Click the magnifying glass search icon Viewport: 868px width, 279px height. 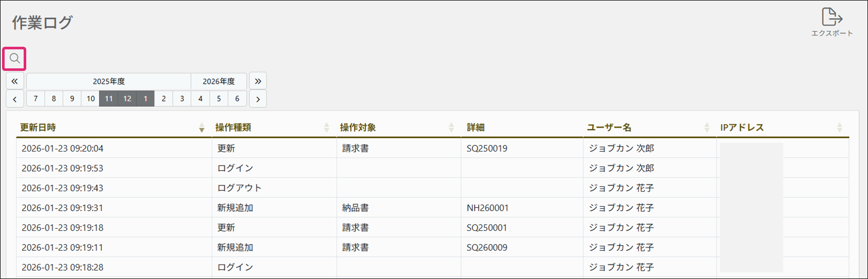click(x=14, y=59)
